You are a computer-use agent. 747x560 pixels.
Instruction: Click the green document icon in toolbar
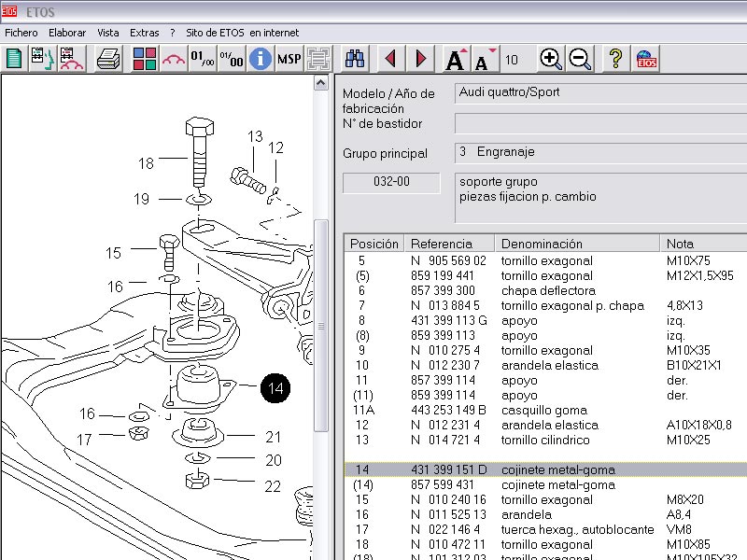(14, 59)
